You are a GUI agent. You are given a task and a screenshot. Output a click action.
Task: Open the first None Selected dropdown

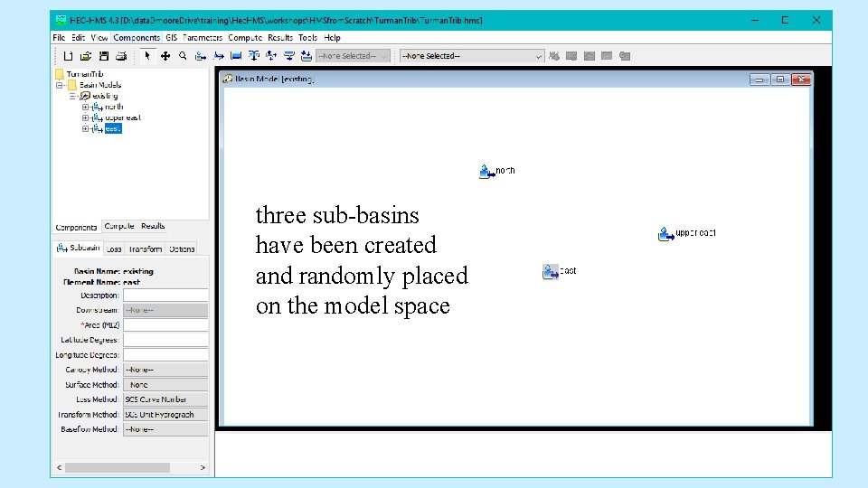point(353,56)
